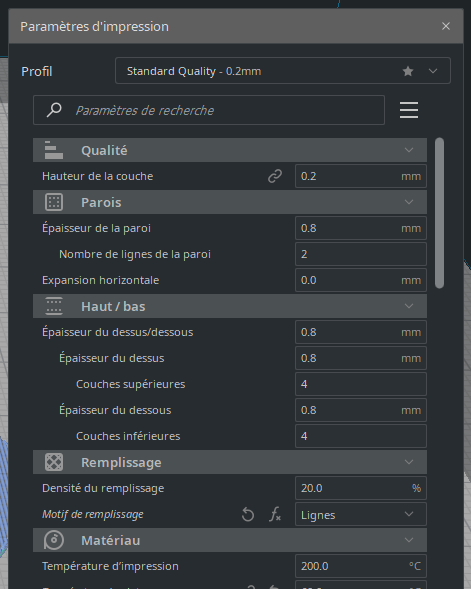Click the Épaisseur du dessous label

pyautogui.click(x=115, y=410)
